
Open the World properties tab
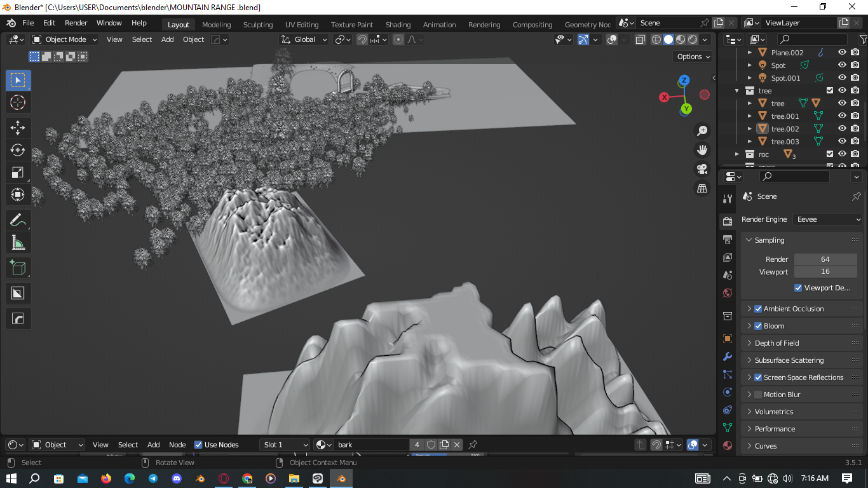[728, 293]
